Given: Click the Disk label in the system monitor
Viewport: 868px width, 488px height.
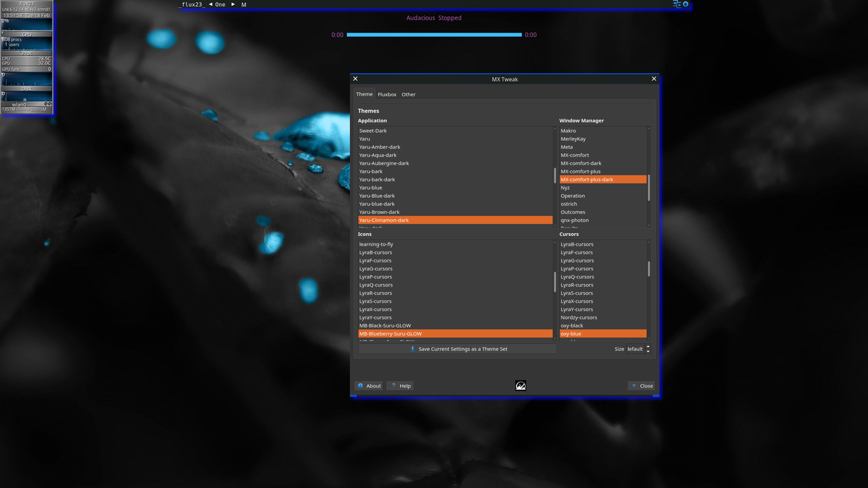Looking at the screenshot, I should [x=26, y=88].
